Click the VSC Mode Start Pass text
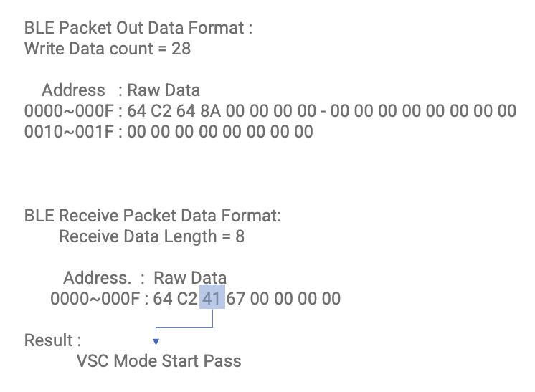Image resolution: width=535 pixels, height=392 pixels. pyautogui.click(x=159, y=361)
